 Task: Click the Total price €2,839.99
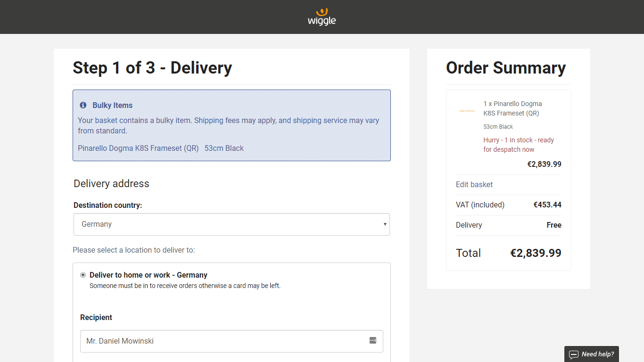click(x=536, y=253)
